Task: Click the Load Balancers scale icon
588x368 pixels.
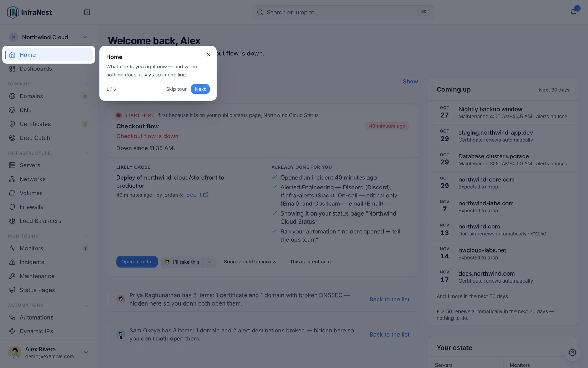Action: [x=12, y=221]
